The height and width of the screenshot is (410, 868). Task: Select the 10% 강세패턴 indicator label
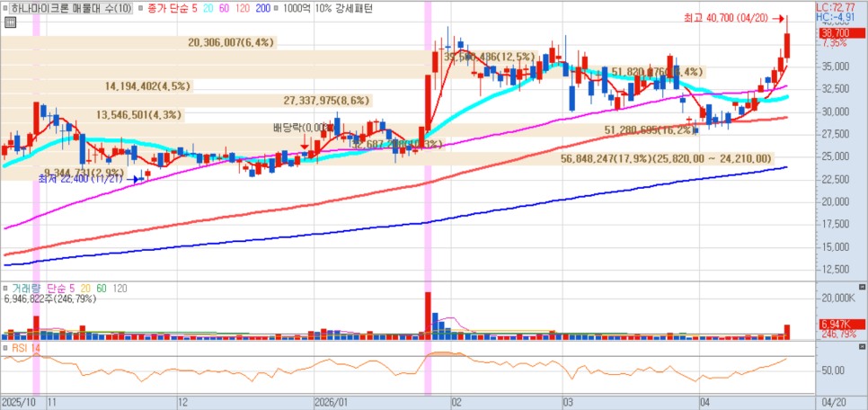click(x=343, y=8)
